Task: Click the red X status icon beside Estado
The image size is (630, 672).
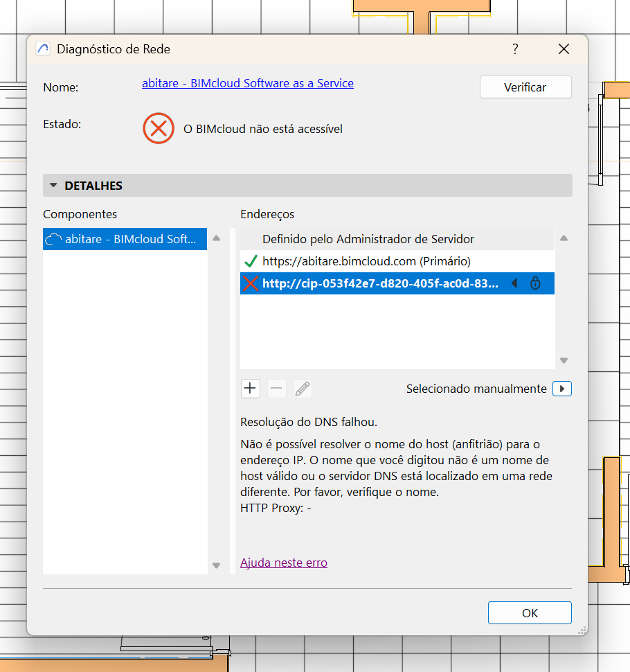Action: 159,128
